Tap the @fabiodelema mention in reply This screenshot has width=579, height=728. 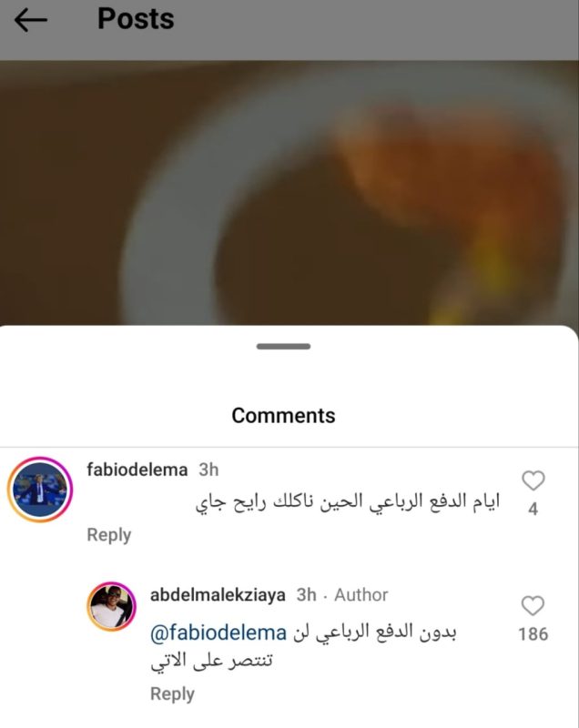tap(218, 633)
